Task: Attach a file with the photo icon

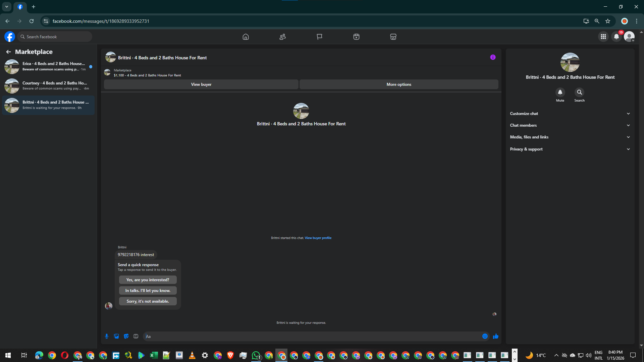Action: point(116,336)
